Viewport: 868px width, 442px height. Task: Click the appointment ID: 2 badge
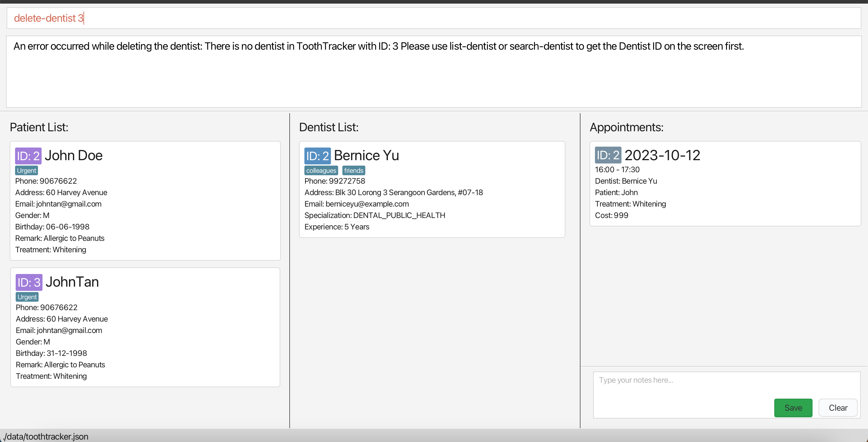click(x=608, y=155)
